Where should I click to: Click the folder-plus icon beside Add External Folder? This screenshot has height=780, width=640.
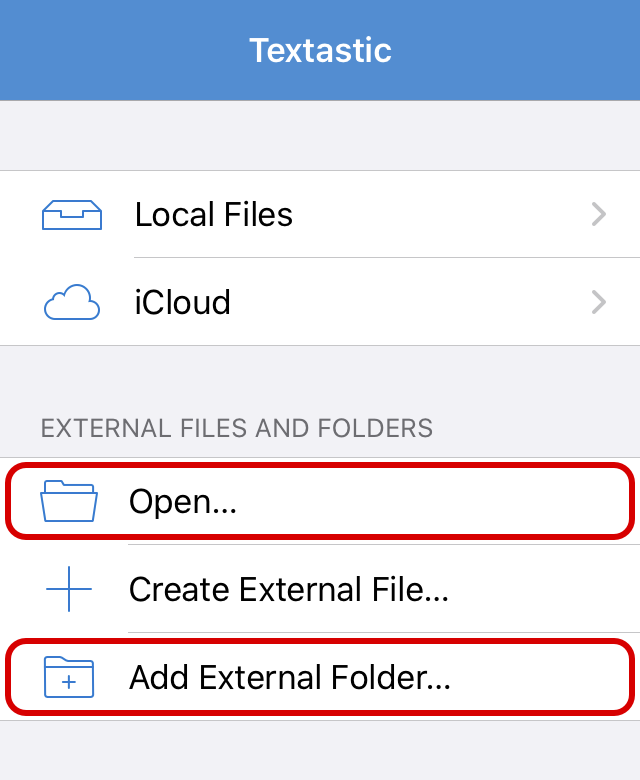[x=69, y=677]
